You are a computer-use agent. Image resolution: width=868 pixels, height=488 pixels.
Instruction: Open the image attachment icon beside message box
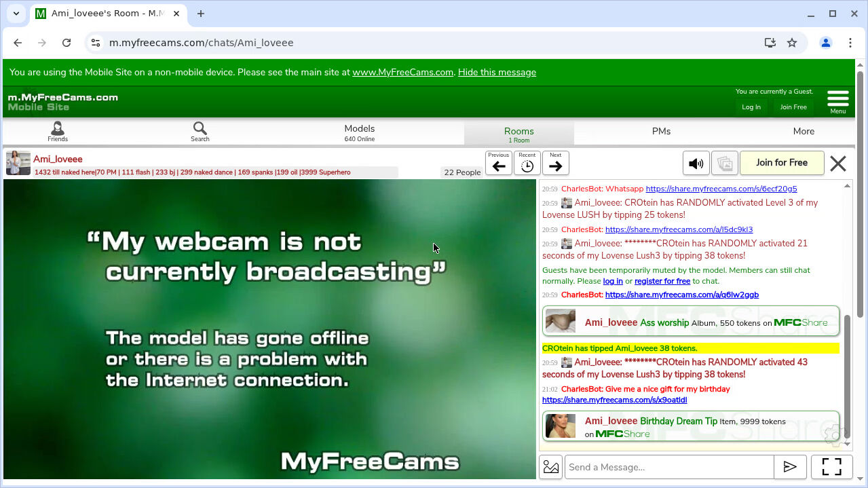[x=551, y=467]
